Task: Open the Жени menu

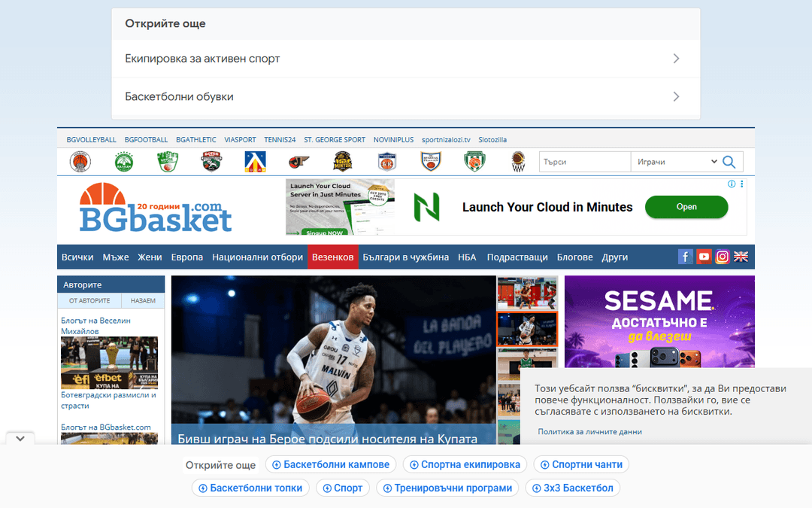Action: point(150,257)
